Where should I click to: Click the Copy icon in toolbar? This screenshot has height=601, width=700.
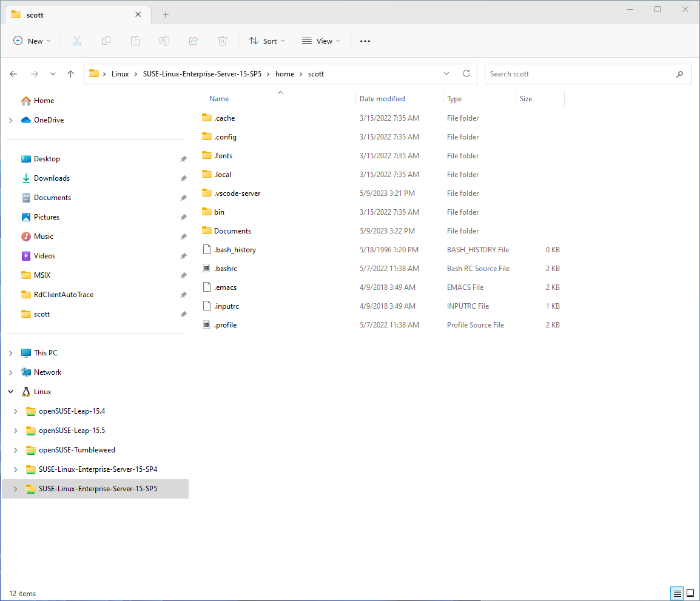[106, 41]
